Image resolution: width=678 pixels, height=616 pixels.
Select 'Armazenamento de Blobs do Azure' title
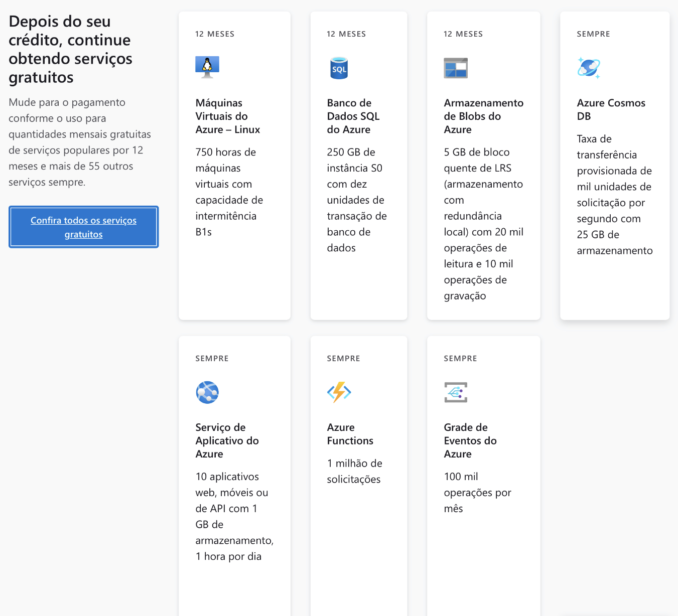[484, 116]
